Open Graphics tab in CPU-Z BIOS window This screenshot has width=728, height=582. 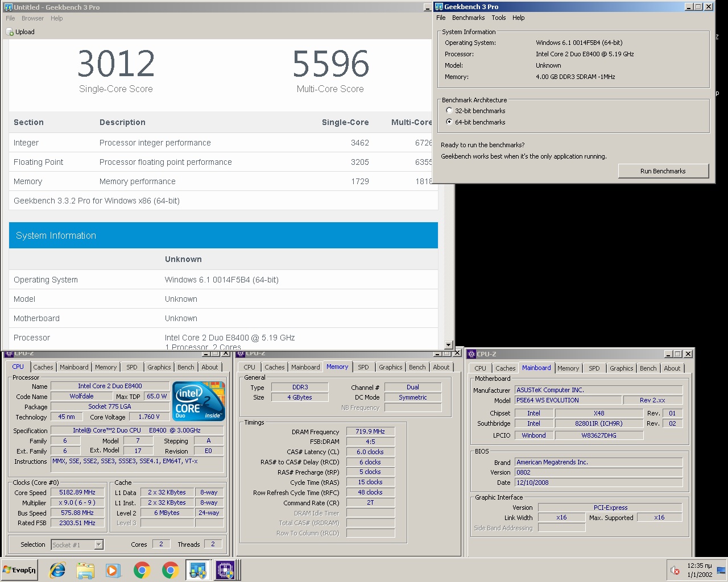point(622,368)
